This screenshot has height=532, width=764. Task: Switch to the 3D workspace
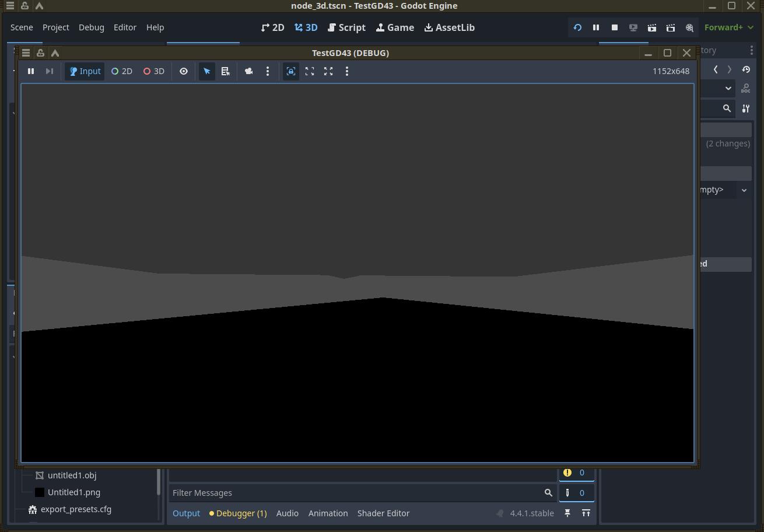tap(306, 27)
